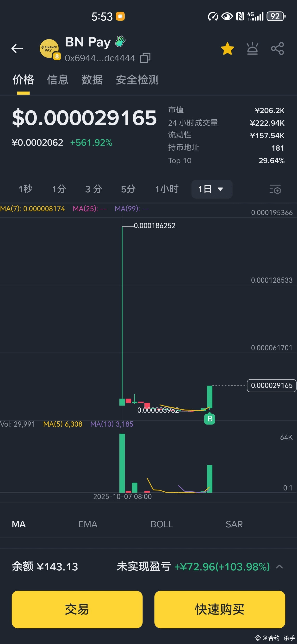Tap the hand emoji beside BN Pay

[120, 41]
